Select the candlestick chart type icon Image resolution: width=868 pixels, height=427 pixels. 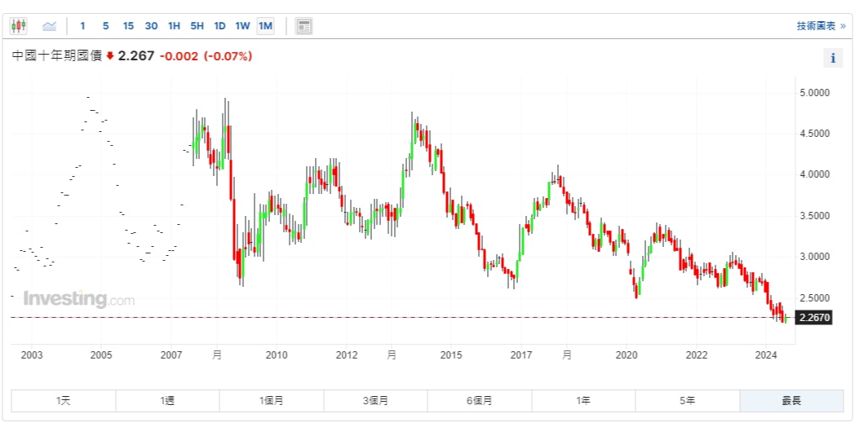tap(19, 26)
